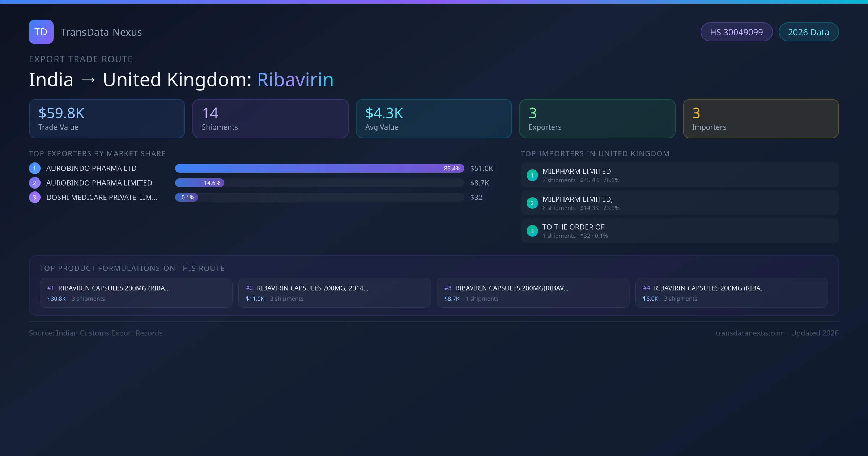
Task: Click green rank 1 badge for Milpharm Limited
Action: point(532,175)
